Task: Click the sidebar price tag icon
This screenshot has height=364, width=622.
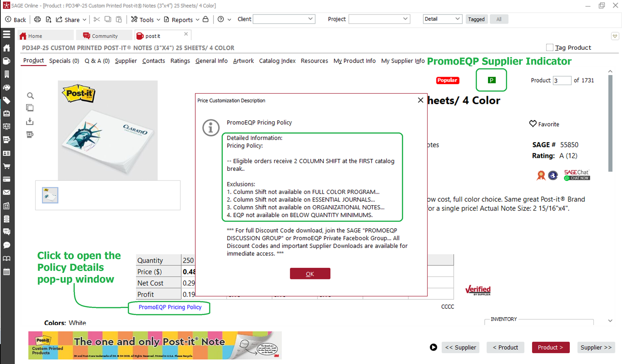Action: point(7,100)
